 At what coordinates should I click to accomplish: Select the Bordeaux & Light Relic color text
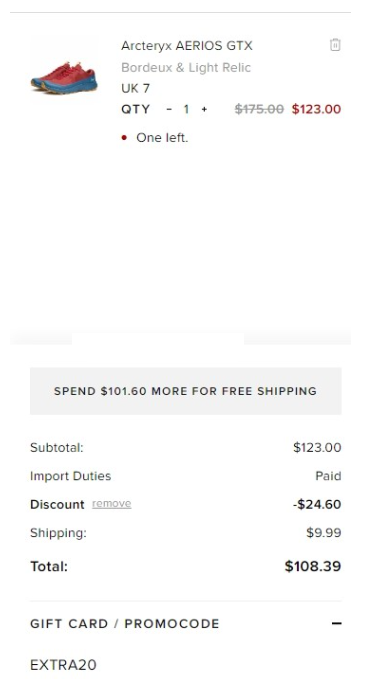[x=186, y=68]
